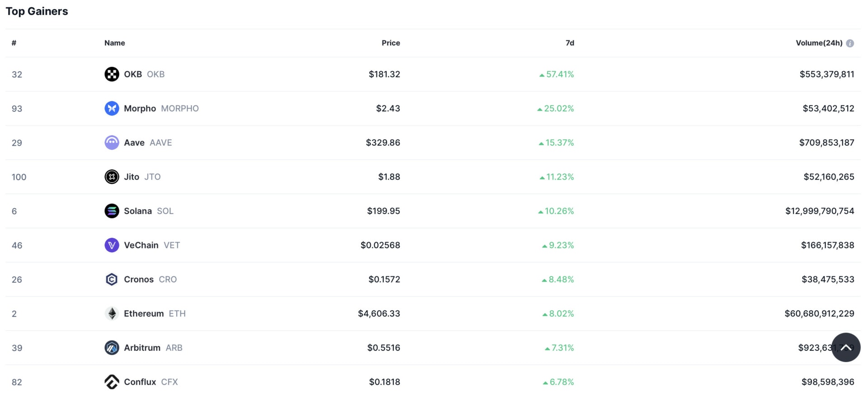
Task: Sort by the Name column header
Action: (x=114, y=43)
